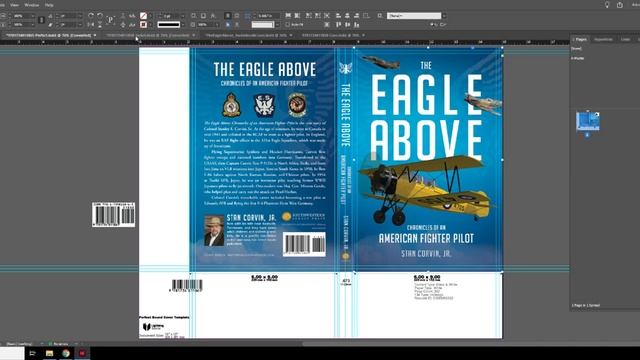This screenshot has width=640, height=360.
Task: Click the share document icon
Action: pyautogui.click(x=620, y=5)
